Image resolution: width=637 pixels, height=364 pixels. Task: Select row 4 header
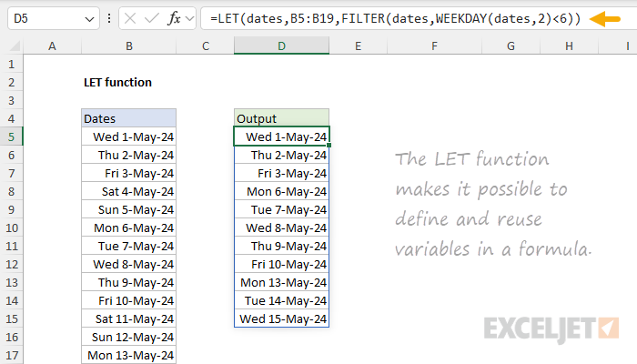(11, 118)
